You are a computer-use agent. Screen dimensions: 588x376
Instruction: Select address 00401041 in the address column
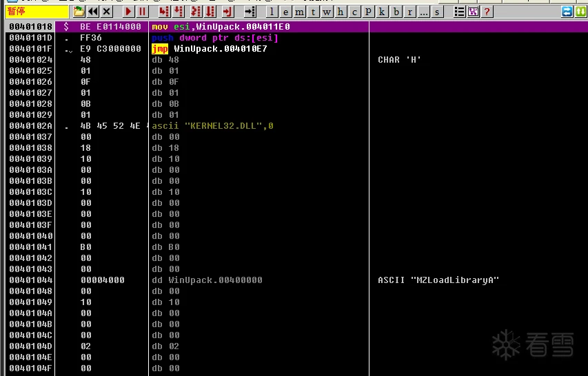pyautogui.click(x=30, y=247)
